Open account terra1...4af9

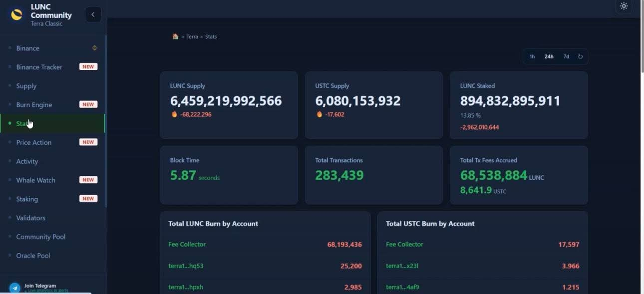402,287
